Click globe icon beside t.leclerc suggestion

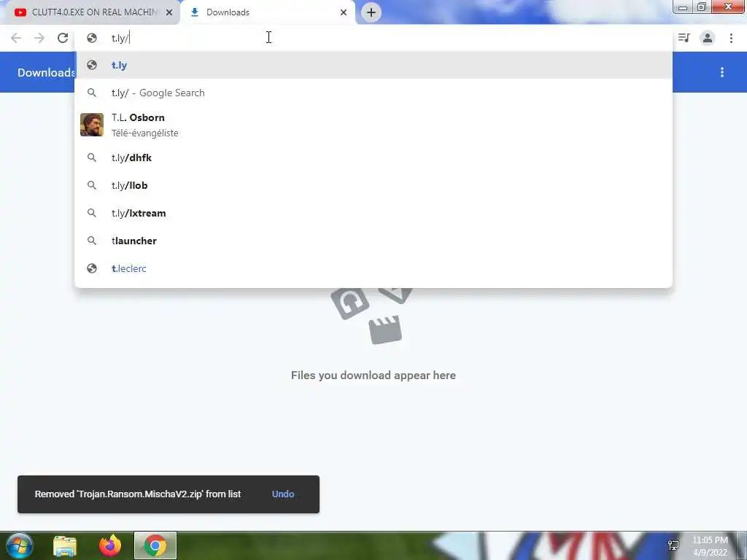[x=92, y=268]
